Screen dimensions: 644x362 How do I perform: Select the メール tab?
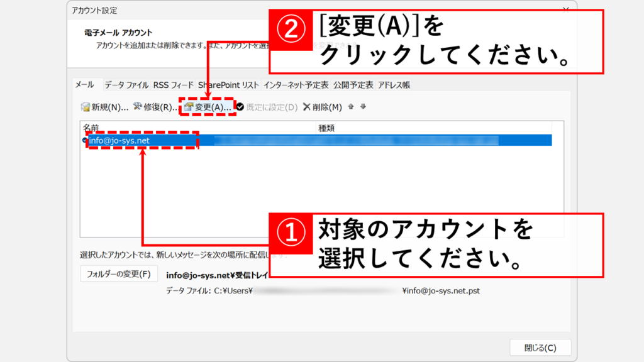pyautogui.click(x=86, y=85)
